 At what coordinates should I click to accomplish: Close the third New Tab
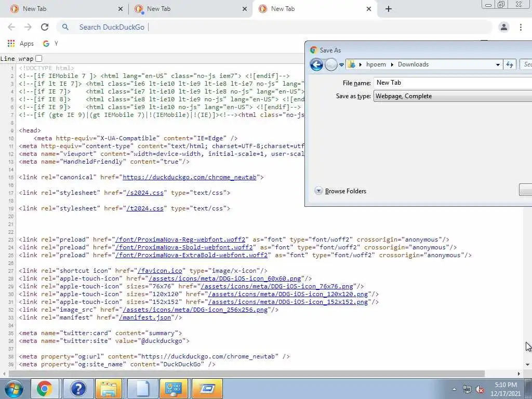point(369,9)
